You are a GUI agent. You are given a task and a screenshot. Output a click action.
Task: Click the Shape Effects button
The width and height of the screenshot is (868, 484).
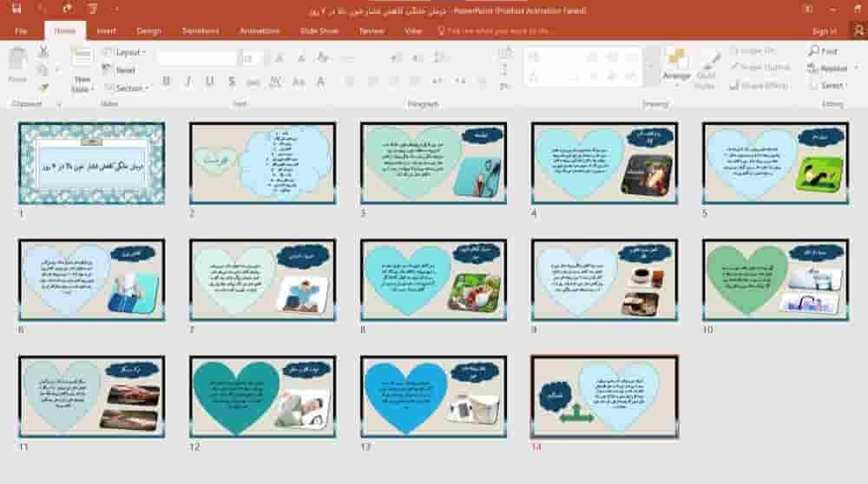click(x=759, y=86)
